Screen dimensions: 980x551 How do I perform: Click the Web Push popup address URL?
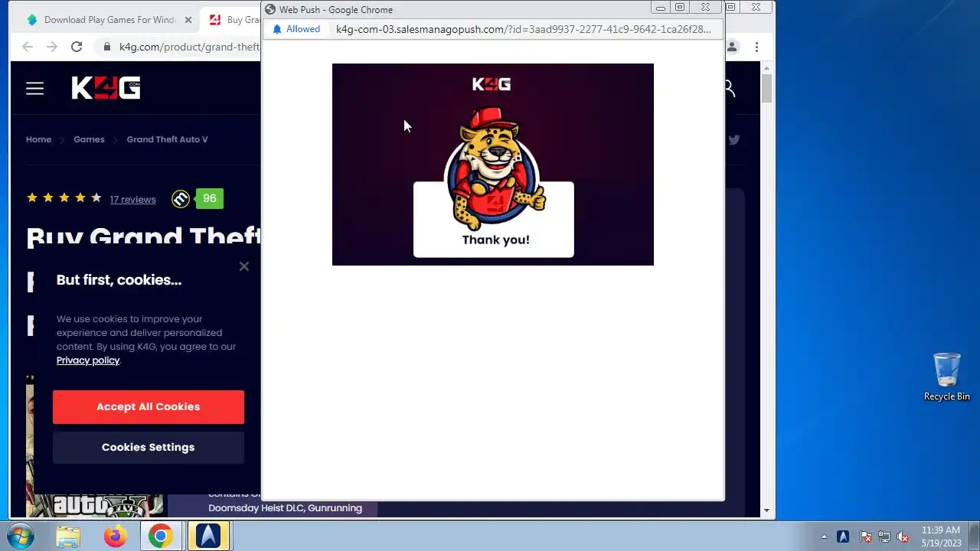(524, 29)
